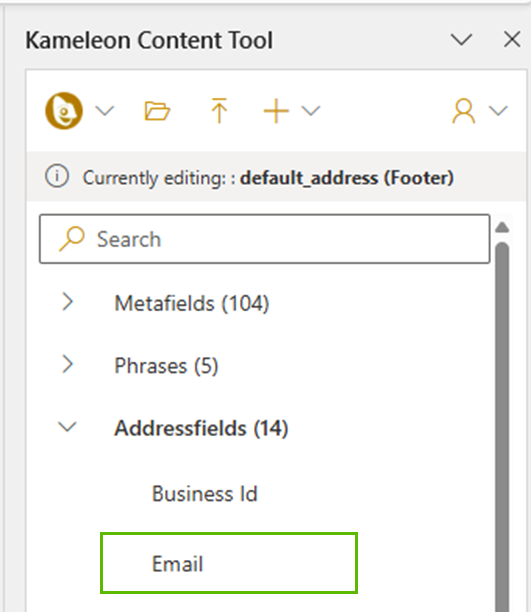531x612 pixels.
Task: Open the task pane options chevron
Action: 462,39
